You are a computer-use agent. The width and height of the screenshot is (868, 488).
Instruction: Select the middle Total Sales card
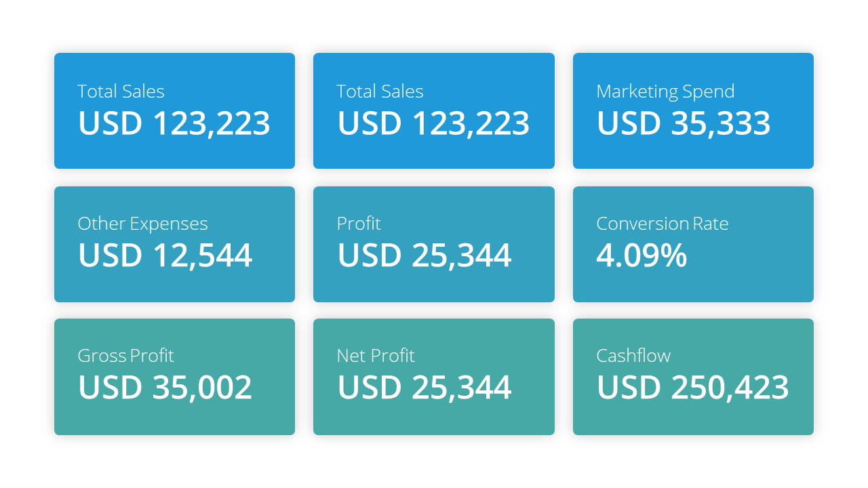click(434, 110)
